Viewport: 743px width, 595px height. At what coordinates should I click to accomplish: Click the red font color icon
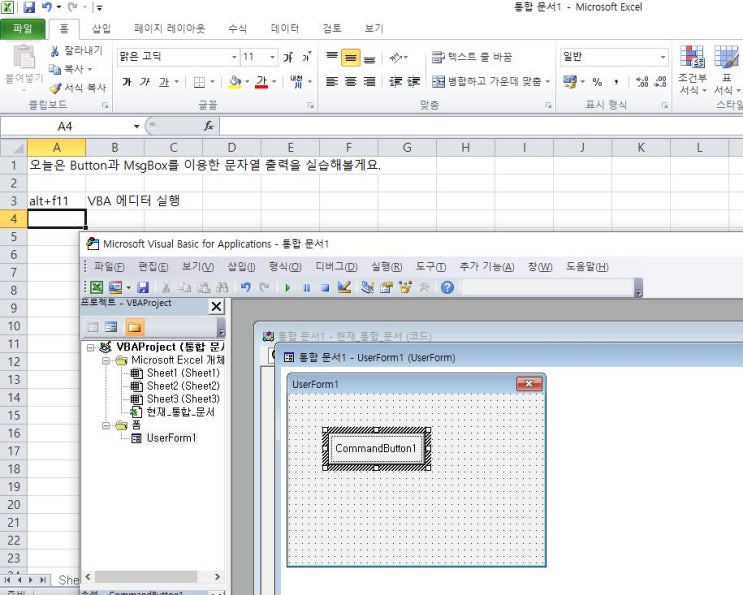[262, 82]
